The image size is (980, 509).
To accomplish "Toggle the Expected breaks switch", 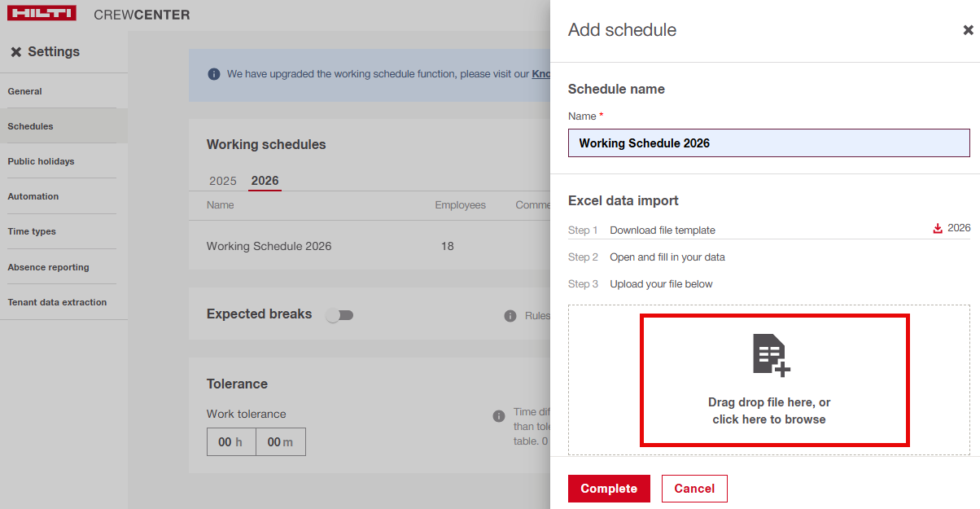I will tap(339, 315).
